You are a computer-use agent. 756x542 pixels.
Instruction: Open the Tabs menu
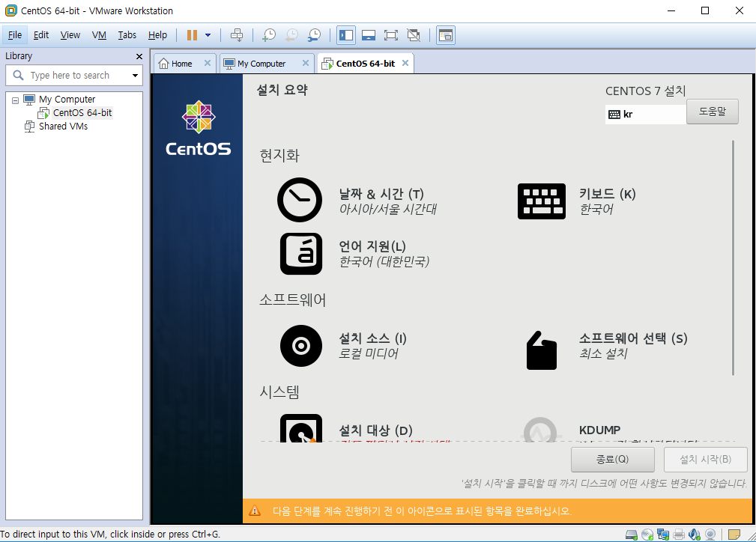(x=127, y=35)
